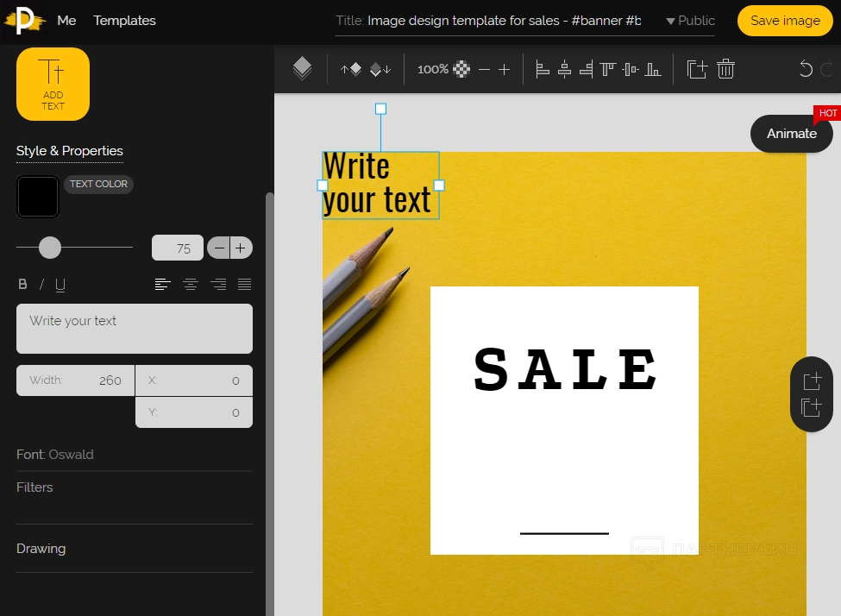This screenshot has height=616, width=841.
Task: Toggle italic text formatting
Action: (x=41, y=285)
